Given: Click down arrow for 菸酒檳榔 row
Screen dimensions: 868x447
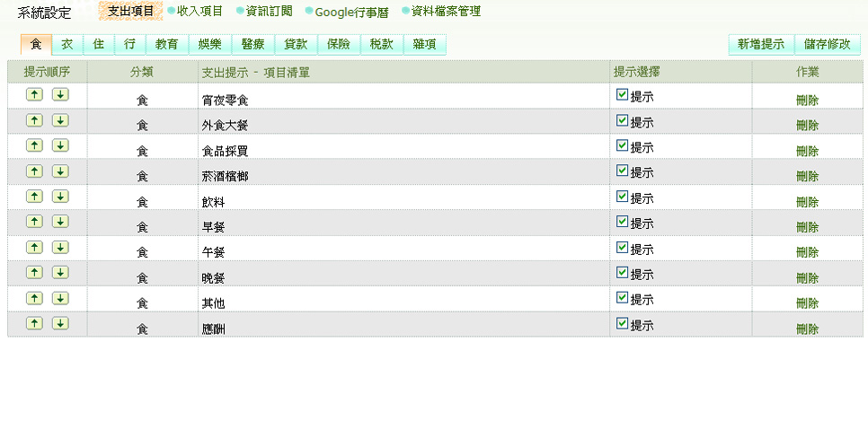Looking at the screenshot, I should [60, 171].
